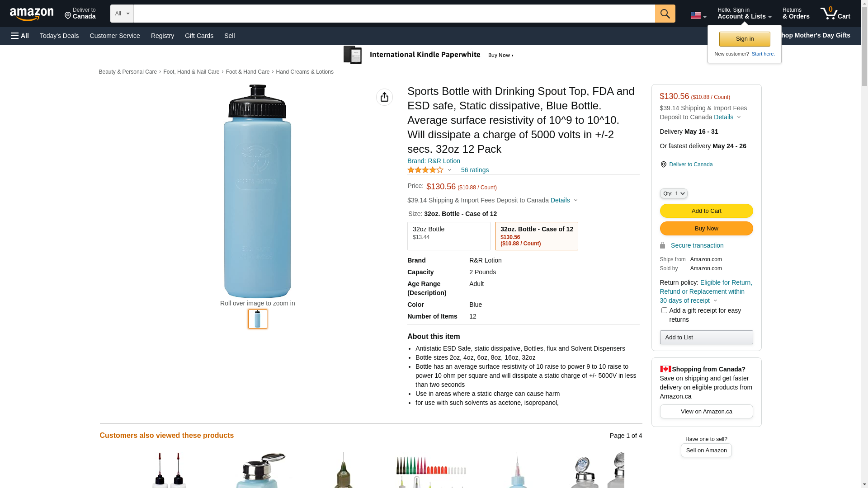
Task: Click the Add to Cart button
Action: click(706, 211)
